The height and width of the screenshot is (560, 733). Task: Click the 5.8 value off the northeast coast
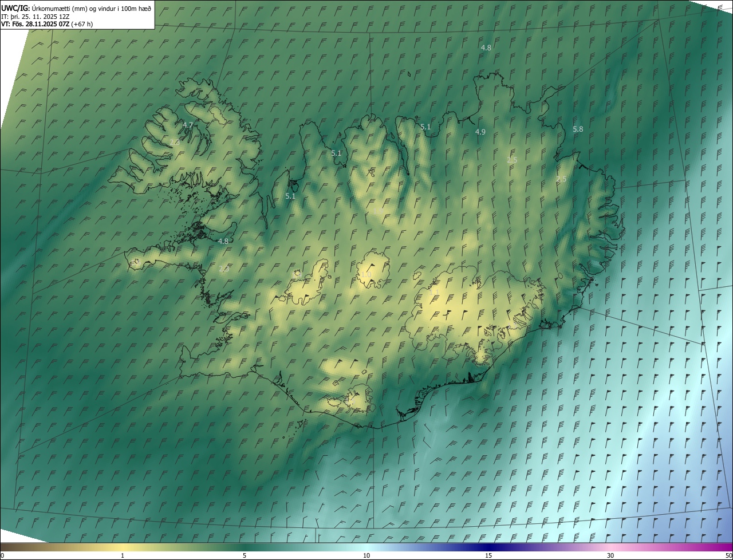click(x=578, y=129)
